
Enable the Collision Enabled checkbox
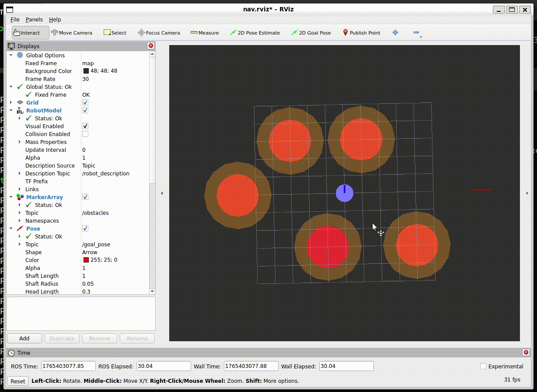coord(85,134)
